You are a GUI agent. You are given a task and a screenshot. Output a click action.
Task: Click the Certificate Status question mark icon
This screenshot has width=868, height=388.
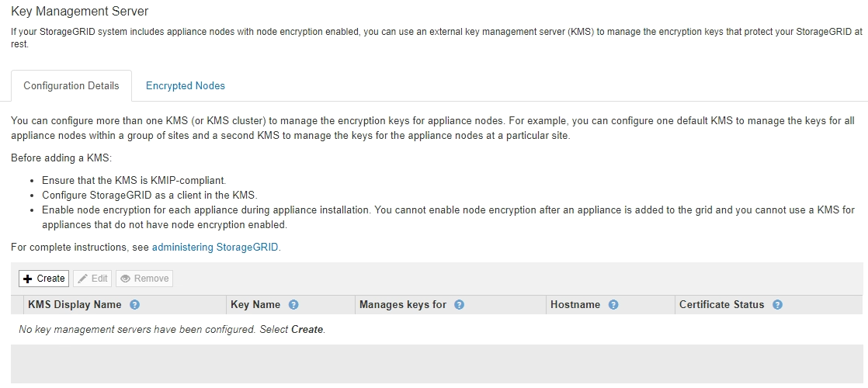777,305
